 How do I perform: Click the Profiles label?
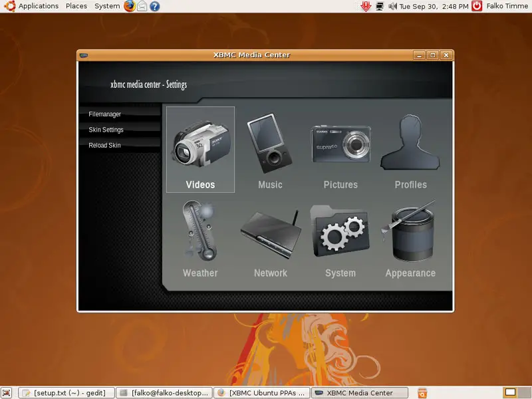410,185
